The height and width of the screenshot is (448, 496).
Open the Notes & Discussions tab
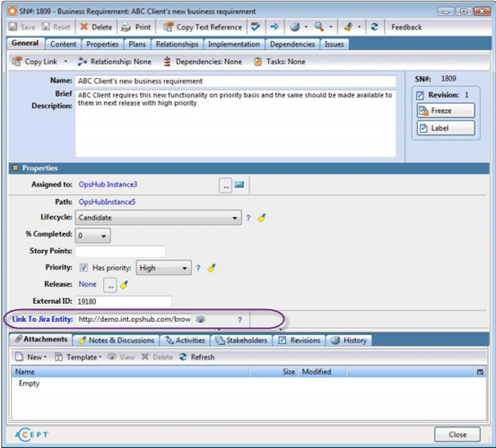pyautogui.click(x=117, y=340)
